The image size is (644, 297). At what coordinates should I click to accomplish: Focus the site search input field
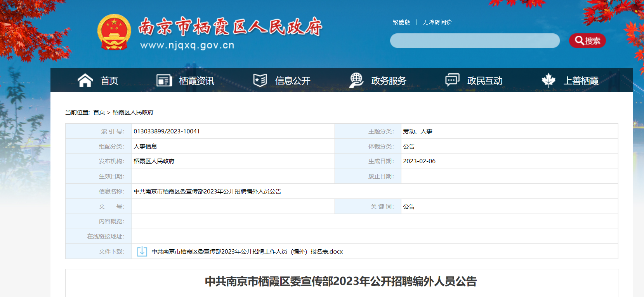click(x=475, y=41)
